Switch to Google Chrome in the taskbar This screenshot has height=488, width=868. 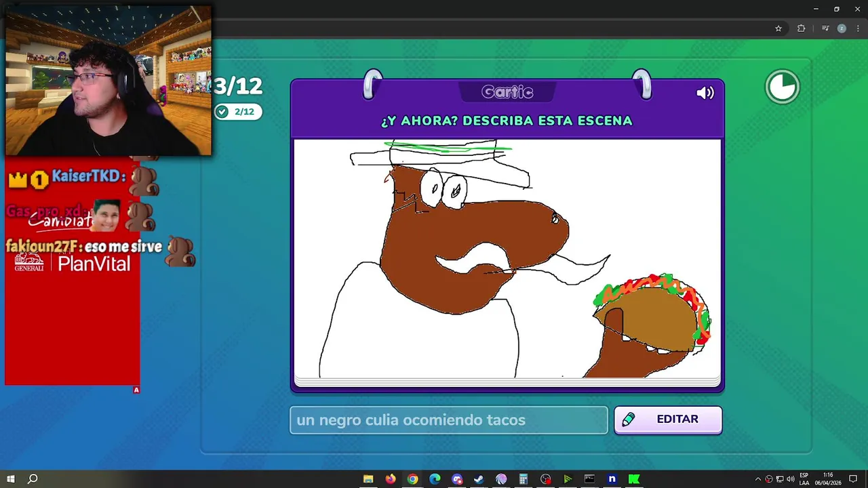(x=412, y=479)
